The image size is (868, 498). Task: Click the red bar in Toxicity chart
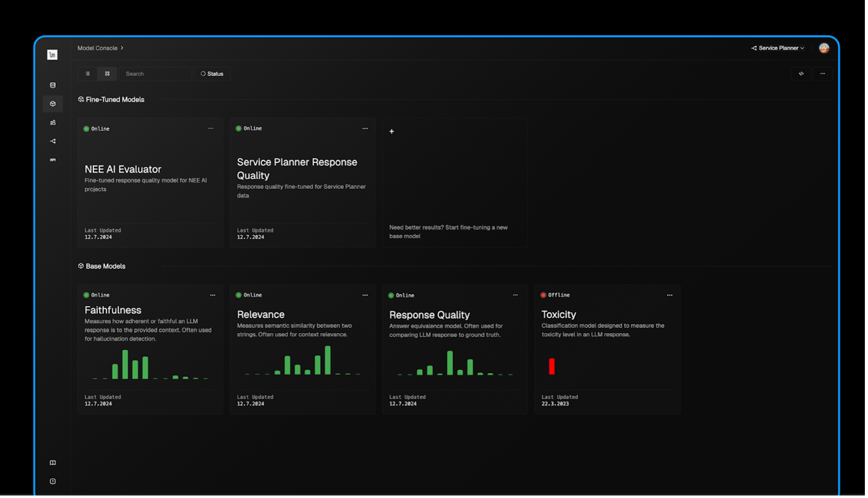click(x=552, y=366)
